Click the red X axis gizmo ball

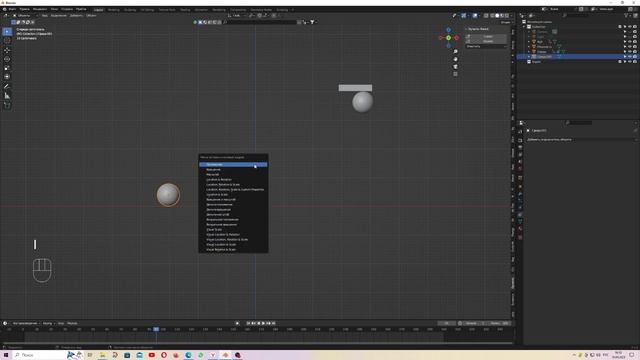click(456, 38)
